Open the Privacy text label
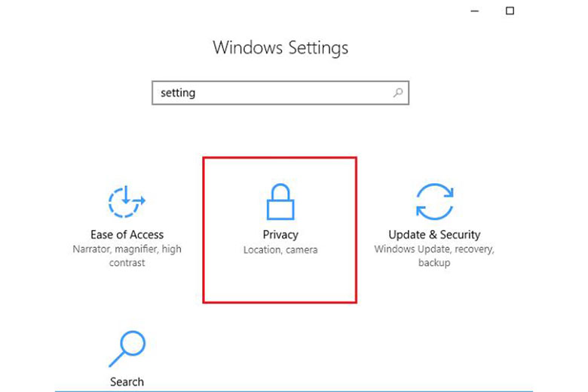The image size is (588, 392). [x=280, y=234]
